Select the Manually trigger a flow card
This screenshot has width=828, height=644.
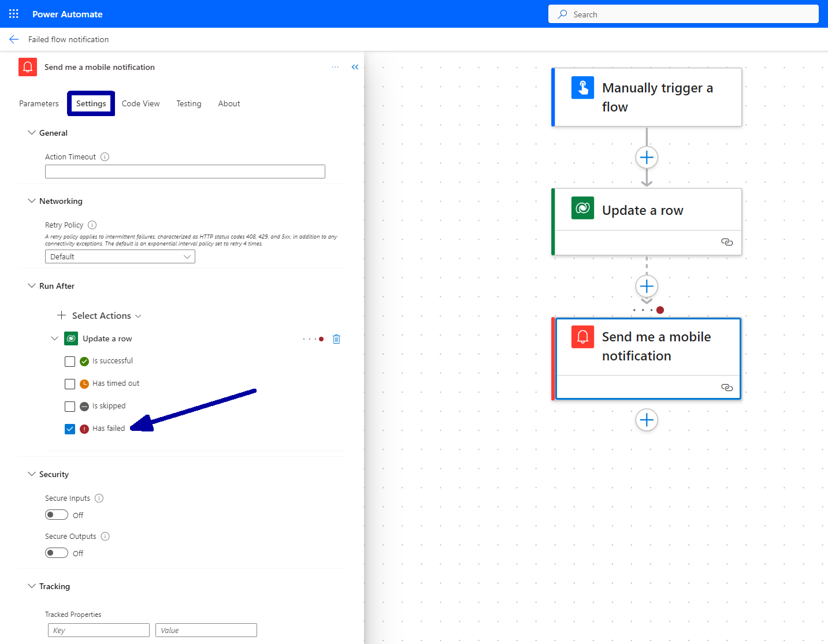click(647, 97)
